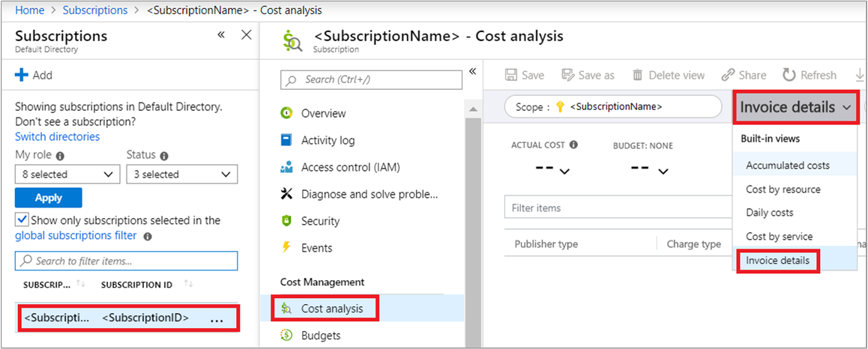868x349 pixels.
Task: Collapse the Subscriptions panel with double chevron
Action: tap(221, 35)
